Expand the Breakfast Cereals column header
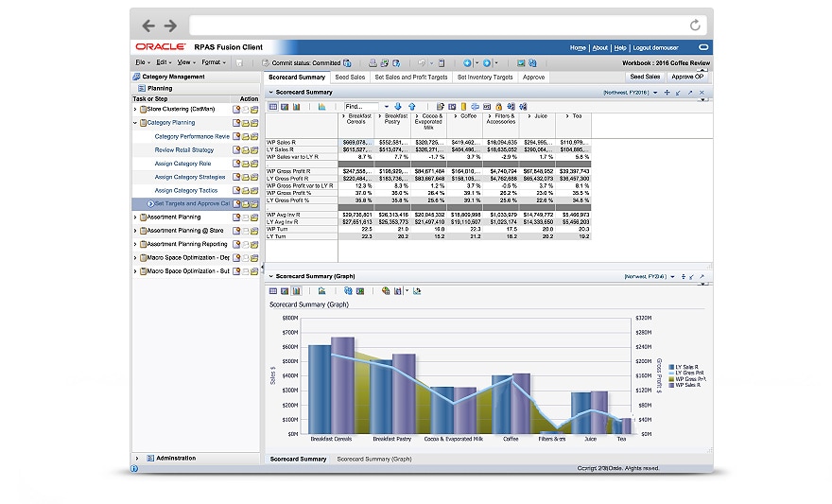Image resolution: width=832 pixels, height=504 pixels. point(344,116)
